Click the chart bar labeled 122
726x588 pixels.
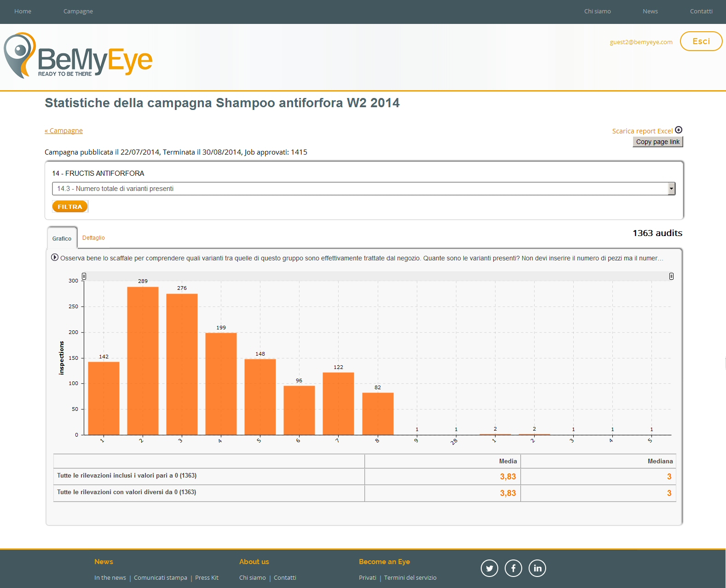coord(338,404)
